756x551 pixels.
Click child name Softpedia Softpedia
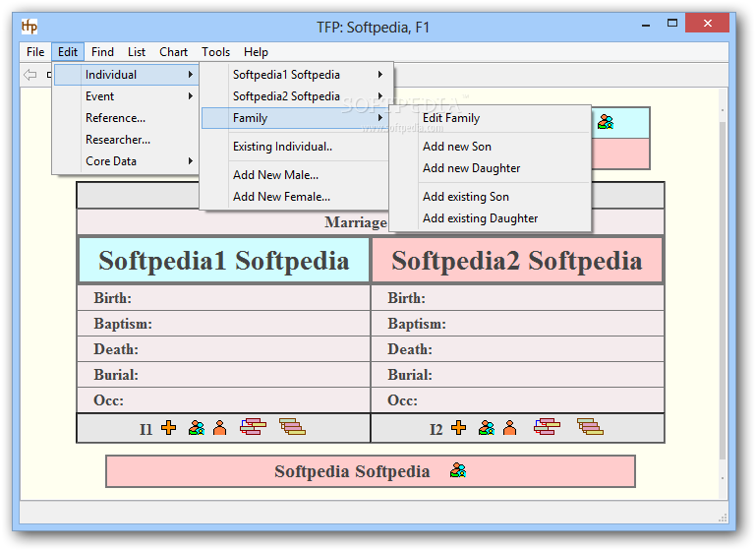click(x=352, y=471)
